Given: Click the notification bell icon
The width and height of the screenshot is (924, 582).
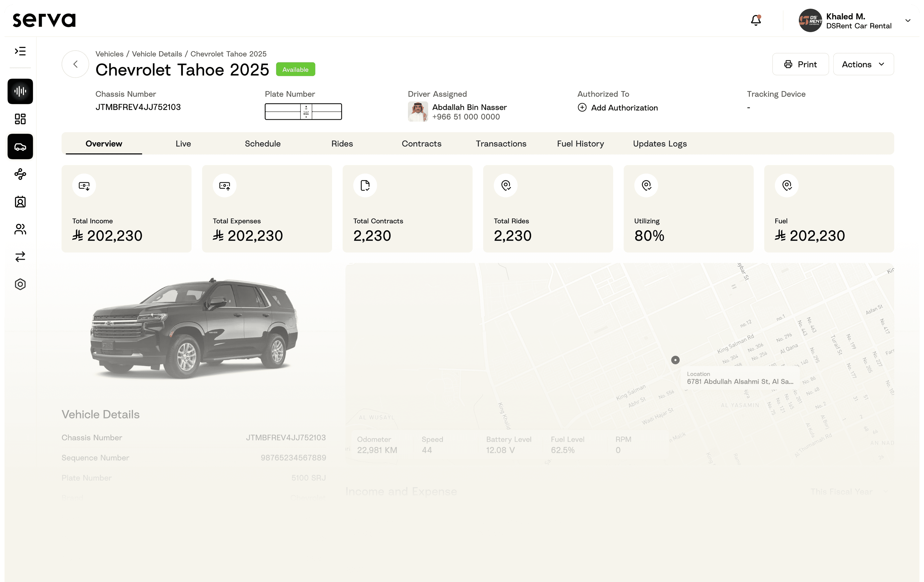Looking at the screenshot, I should pyautogui.click(x=756, y=20).
